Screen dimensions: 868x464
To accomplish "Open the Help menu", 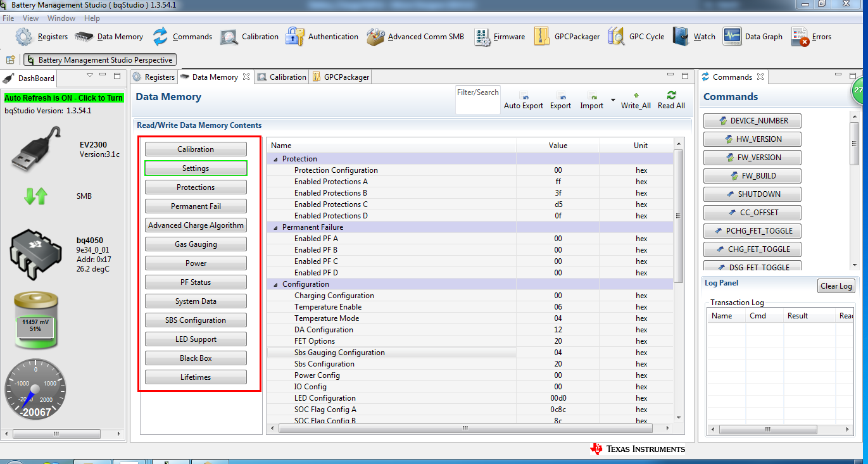I will click(92, 18).
